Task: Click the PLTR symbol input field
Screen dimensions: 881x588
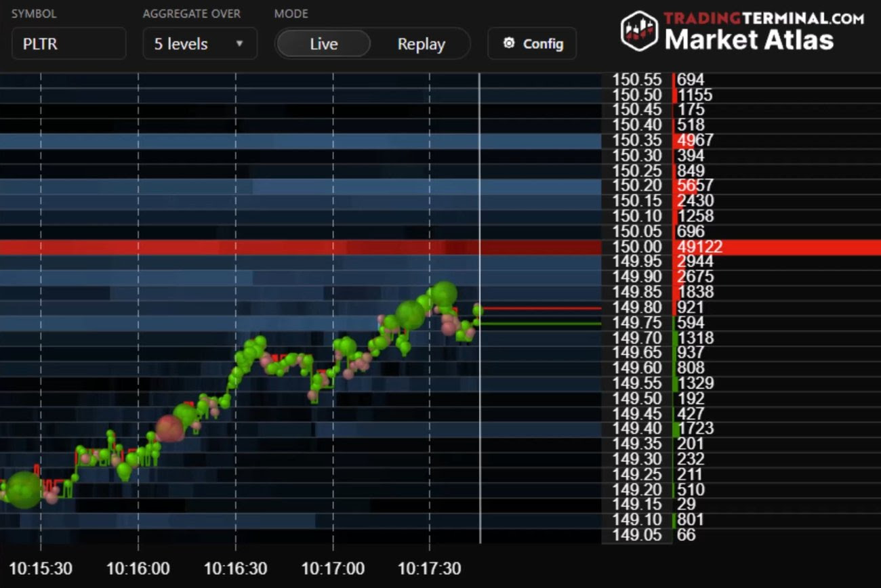Action: click(x=68, y=44)
